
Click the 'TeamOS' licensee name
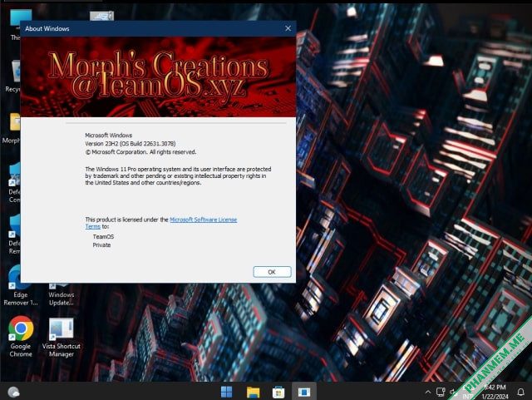click(x=103, y=237)
